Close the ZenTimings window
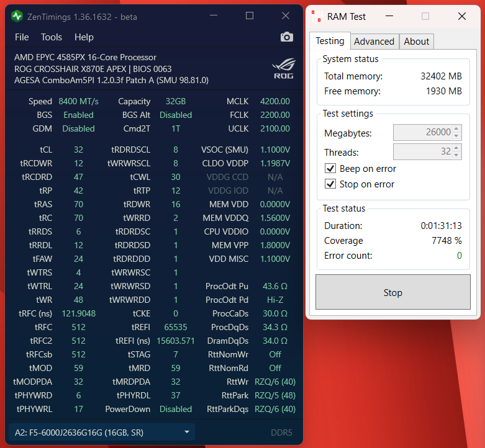The image size is (485, 448). (286, 16)
